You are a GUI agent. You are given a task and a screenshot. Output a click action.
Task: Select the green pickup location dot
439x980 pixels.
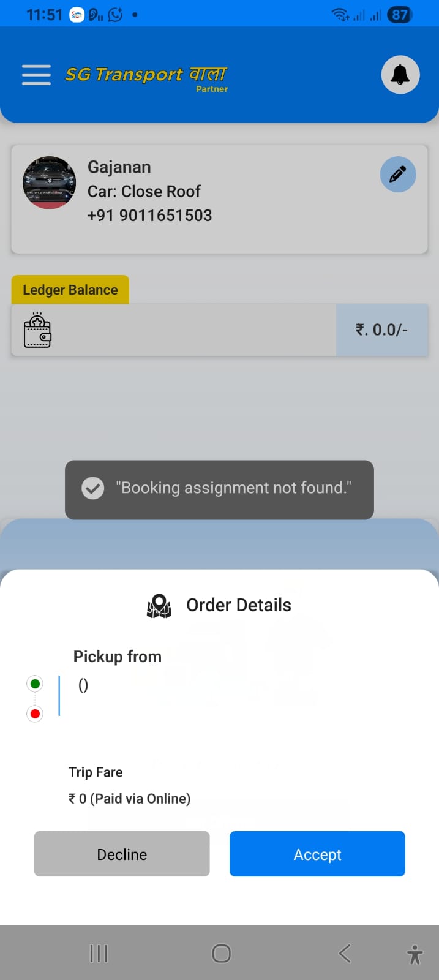pyautogui.click(x=35, y=684)
